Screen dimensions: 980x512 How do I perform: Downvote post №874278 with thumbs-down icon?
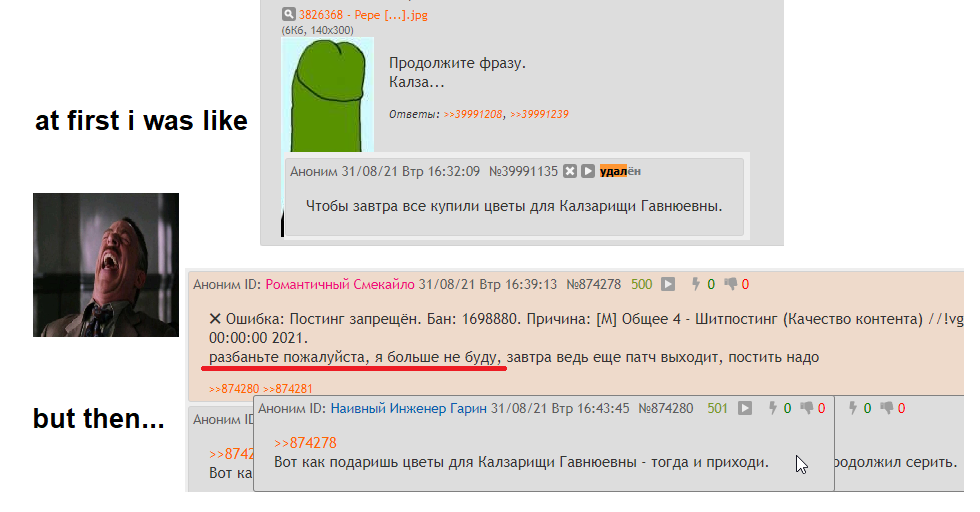730,284
